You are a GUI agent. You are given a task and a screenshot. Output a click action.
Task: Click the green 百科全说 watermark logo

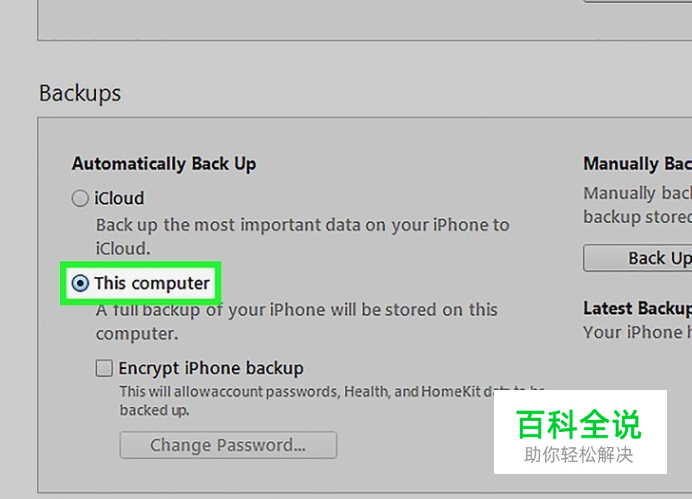579,424
